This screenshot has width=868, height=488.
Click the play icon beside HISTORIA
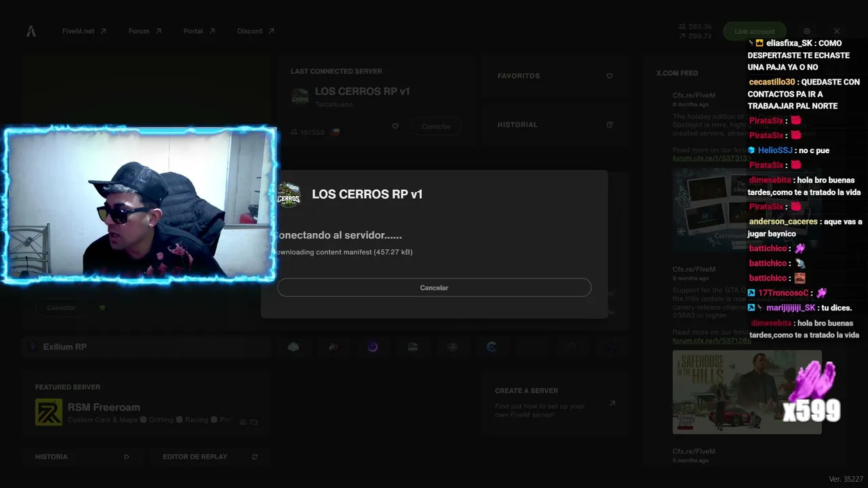point(126,457)
